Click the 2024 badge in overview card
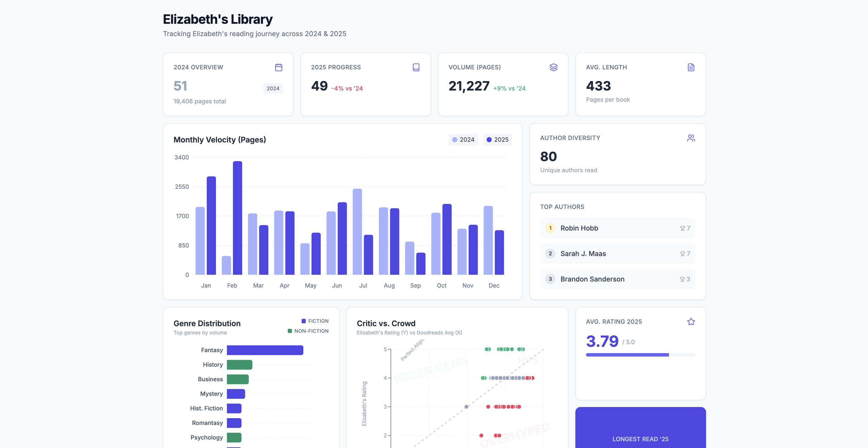 (273, 89)
